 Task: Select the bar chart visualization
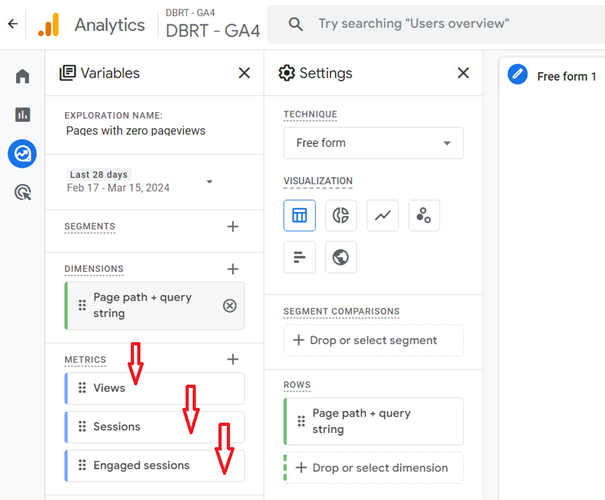tap(299, 257)
